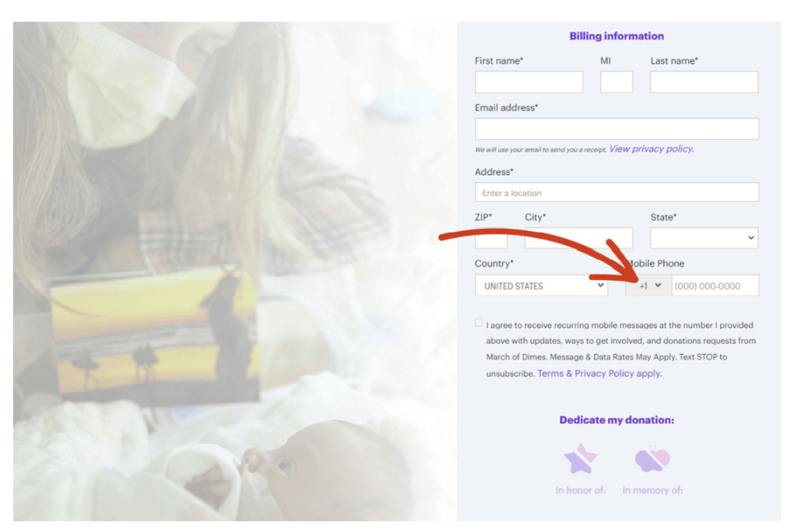Open the State dropdown
The width and height of the screenshot is (797, 532).
pyautogui.click(x=704, y=238)
